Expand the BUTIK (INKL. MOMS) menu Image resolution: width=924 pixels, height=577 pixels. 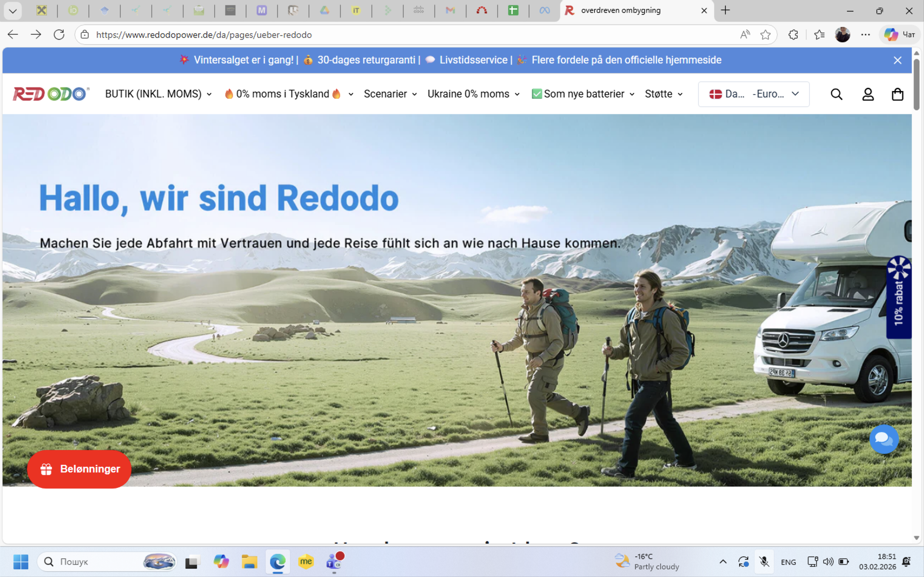pos(158,94)
